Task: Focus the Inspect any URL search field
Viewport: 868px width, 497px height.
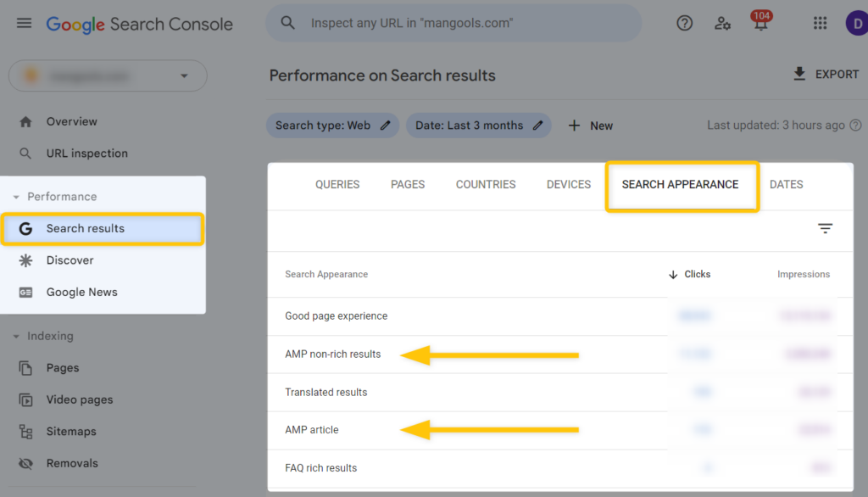Action: 454,23
